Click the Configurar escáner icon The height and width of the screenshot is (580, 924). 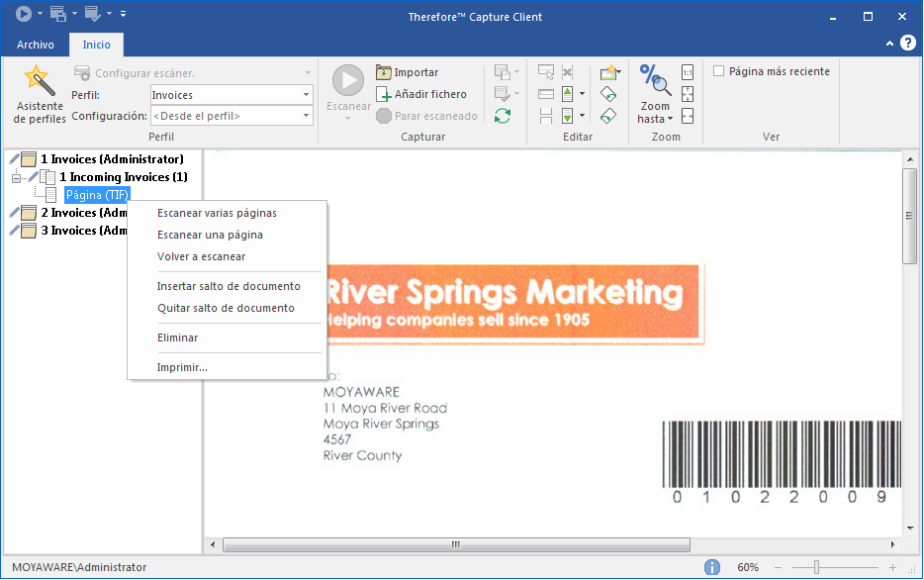coord(82,73)
